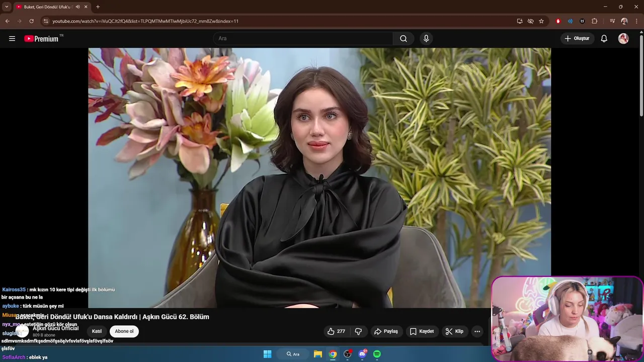The height and width of the screenshot is (362, 644).
Task: Open site information icon in address bar
Action: 46,21
